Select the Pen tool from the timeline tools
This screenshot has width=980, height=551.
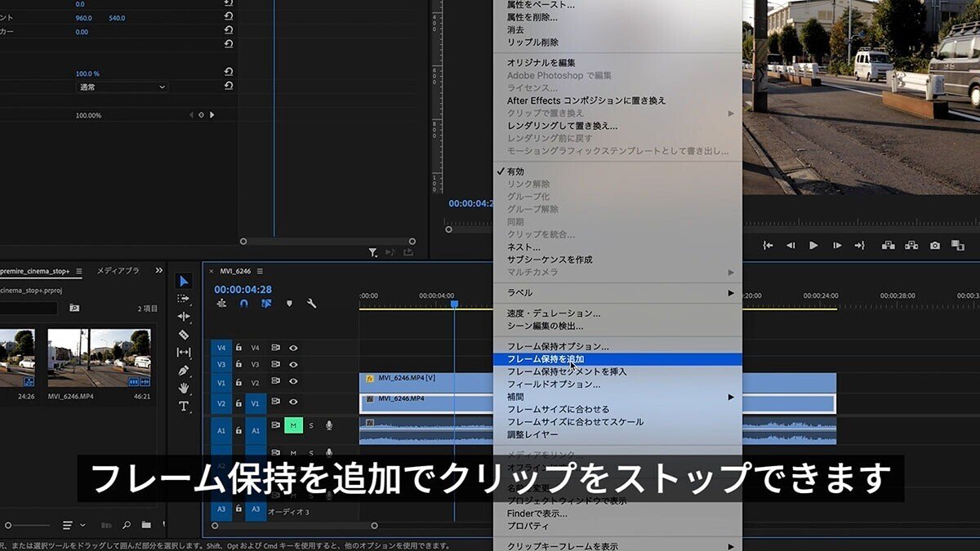pos(184,371)
